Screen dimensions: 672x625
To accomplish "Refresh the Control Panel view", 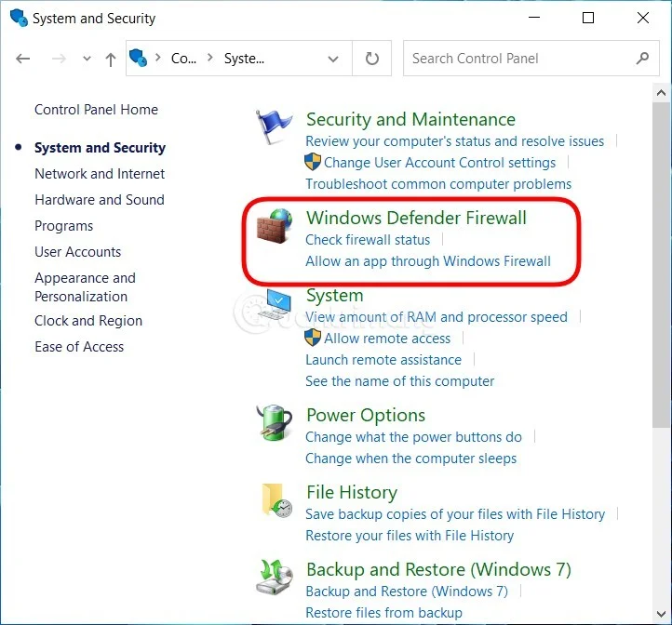I will 371,59.
